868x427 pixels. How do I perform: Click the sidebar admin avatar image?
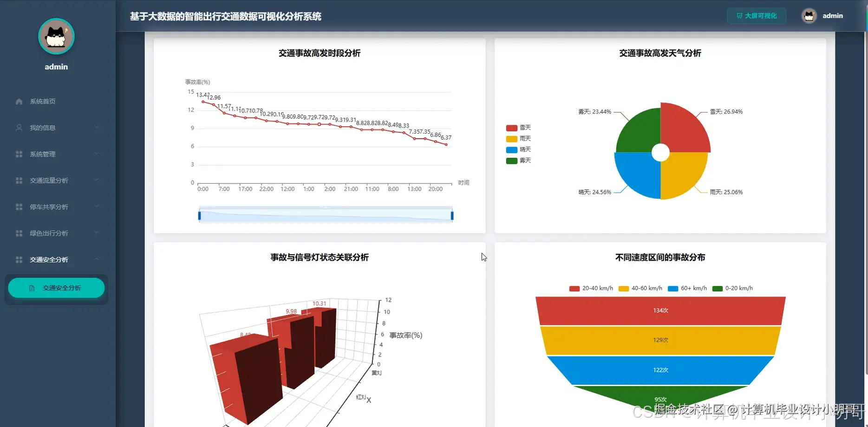pyautogui.click(x=56, y=36)
